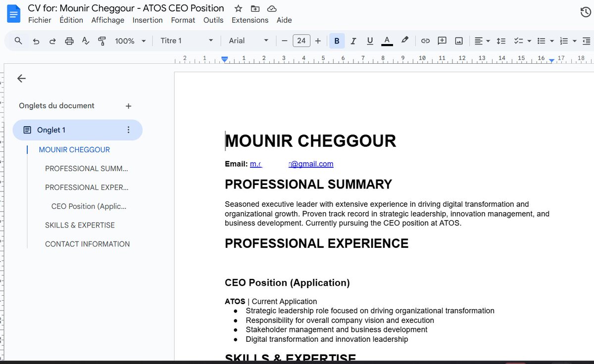Image resolution: width=594 pixels, height=364 pixels.
Task: Click the CEO Position (Application) heading in document
Action: 287,283
